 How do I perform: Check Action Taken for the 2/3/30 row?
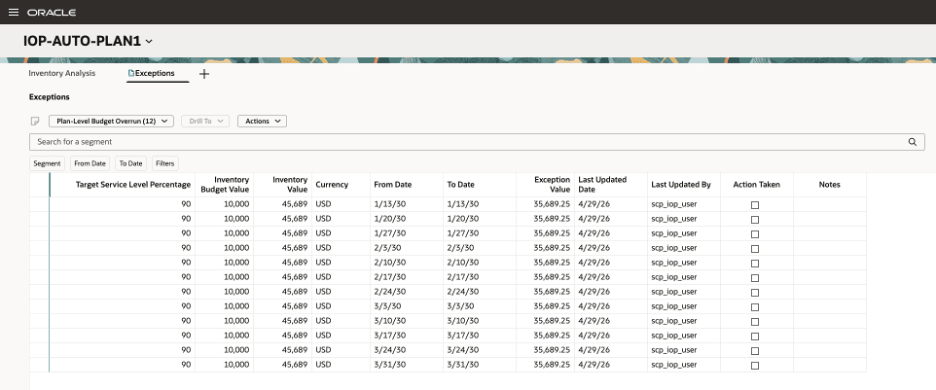pyautogui.click(x=755, y=248)
